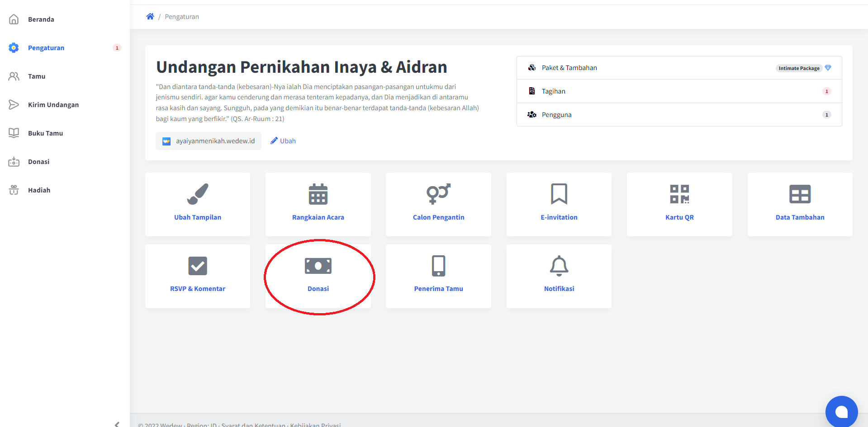Open the Penerima Tamu label link
The width and height of the screenshot is (868, 427).
click(x=438, y=289)
